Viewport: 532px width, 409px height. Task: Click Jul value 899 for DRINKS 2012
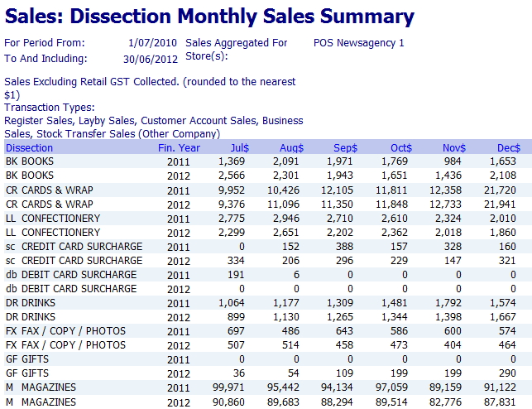pyautogui.click(x=236, y=317)
